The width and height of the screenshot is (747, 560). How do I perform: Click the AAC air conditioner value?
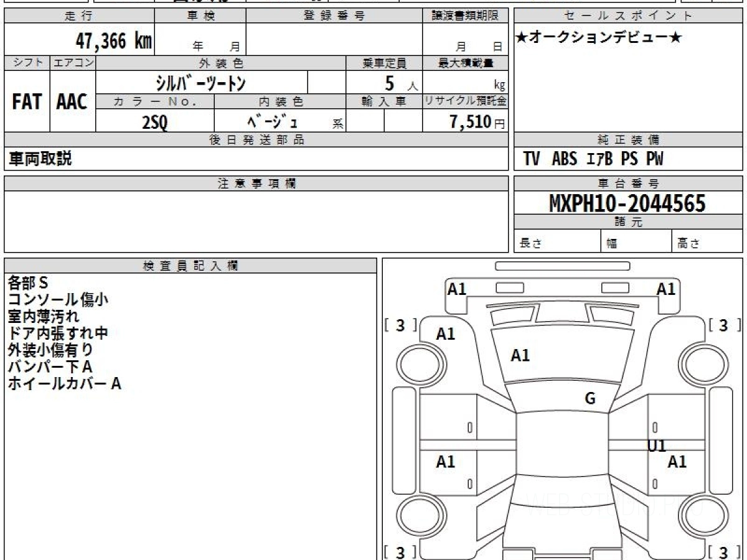click(72, 101)
